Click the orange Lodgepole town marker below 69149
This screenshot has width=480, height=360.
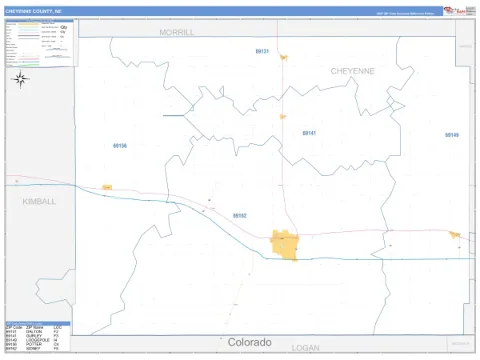(454, 235)
